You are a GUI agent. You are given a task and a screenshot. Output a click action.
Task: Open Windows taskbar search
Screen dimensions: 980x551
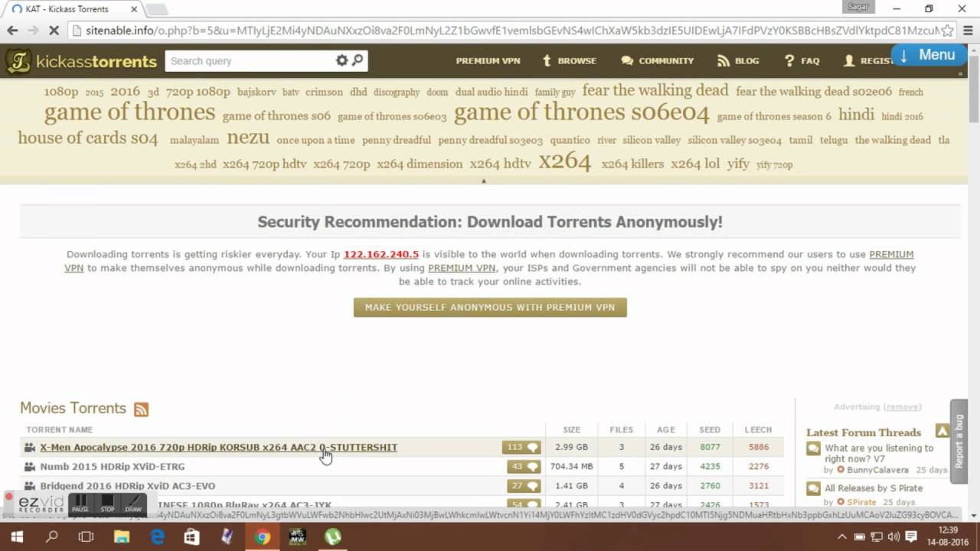pos(52,536)
